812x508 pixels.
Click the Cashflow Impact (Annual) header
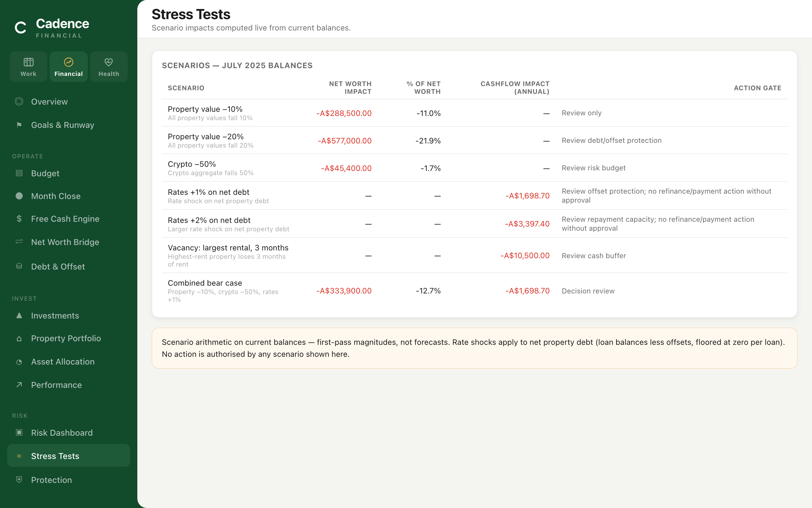tap(515, 88)
